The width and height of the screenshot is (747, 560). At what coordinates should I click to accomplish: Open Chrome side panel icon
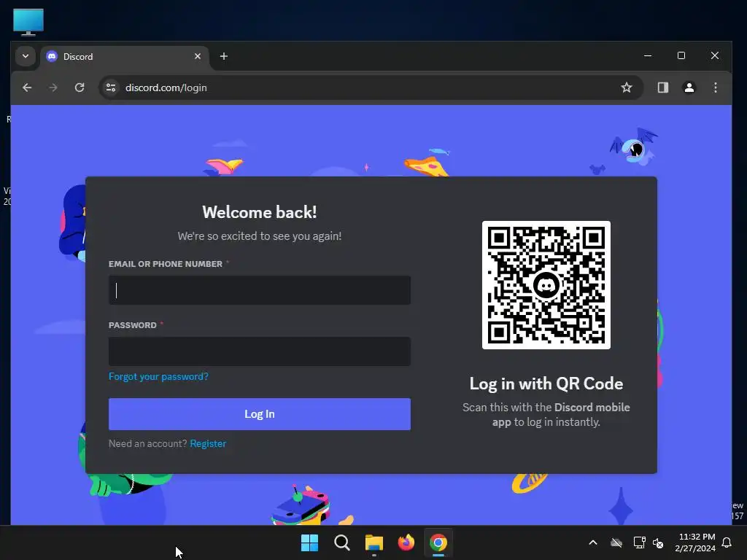[x=663, y=87]
